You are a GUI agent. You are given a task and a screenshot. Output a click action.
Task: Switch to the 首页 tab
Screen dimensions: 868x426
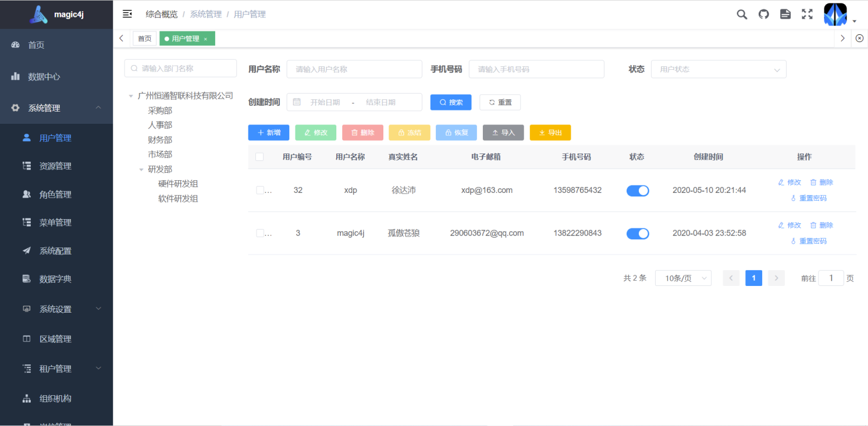pos(144,38)
